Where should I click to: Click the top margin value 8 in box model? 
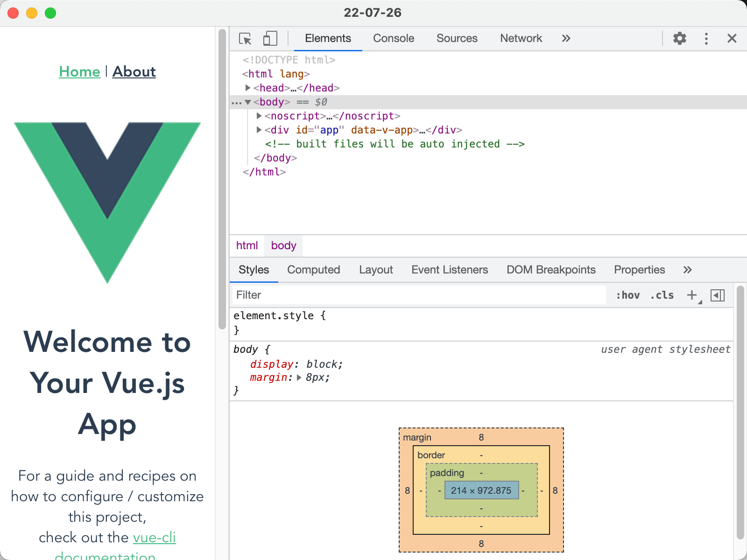coord(481,437)
